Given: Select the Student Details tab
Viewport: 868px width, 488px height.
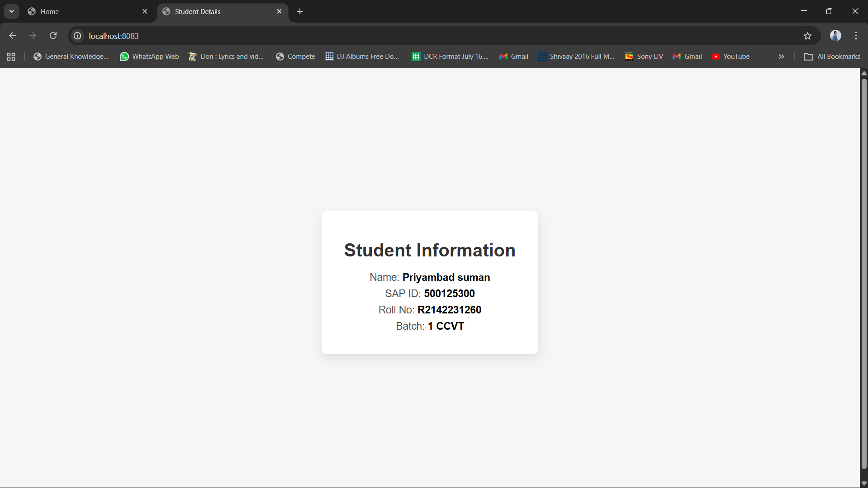Looking at the screenshot, I should click(x=217, y=11).
